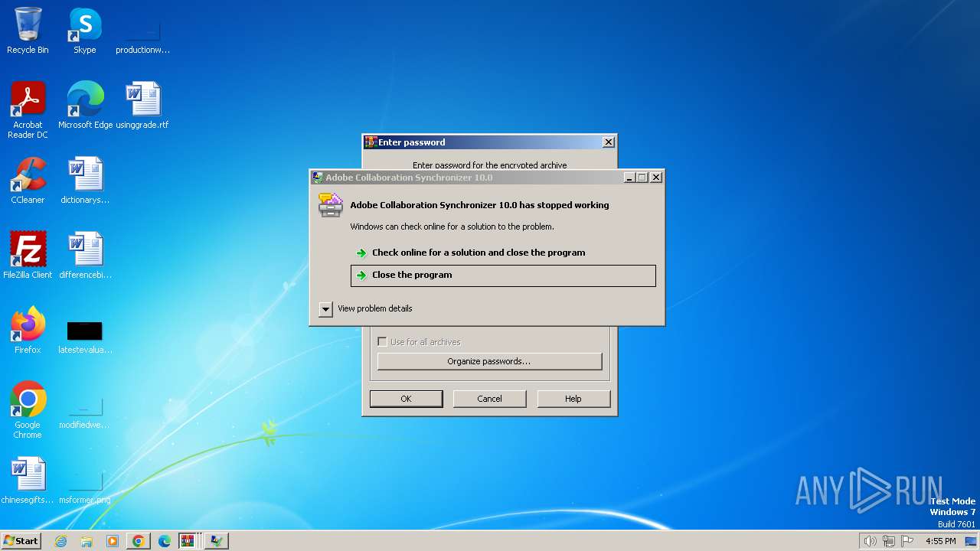This screenshot has height=551, width=980.
Task: Open Windows Explorer folder in taskbar
Action: 87,541
